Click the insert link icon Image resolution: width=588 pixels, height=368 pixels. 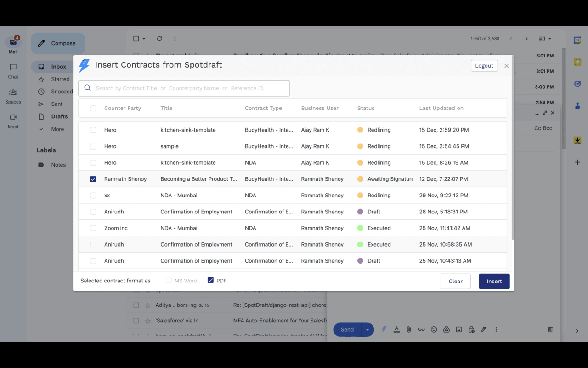421,329
